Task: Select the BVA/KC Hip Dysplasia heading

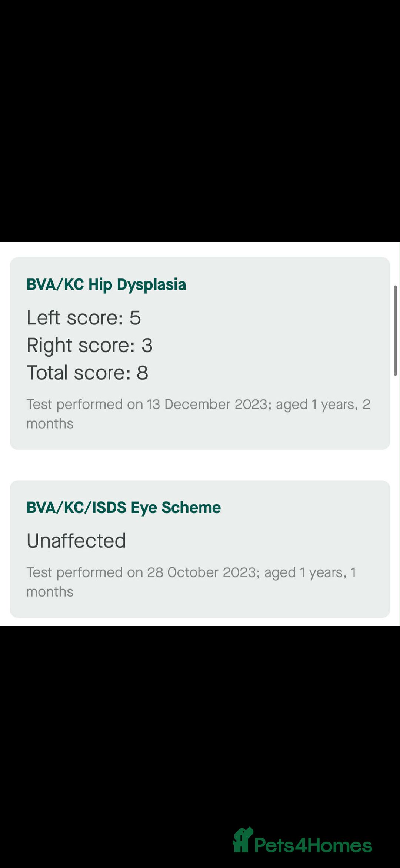Action: [x=106, y=284]
